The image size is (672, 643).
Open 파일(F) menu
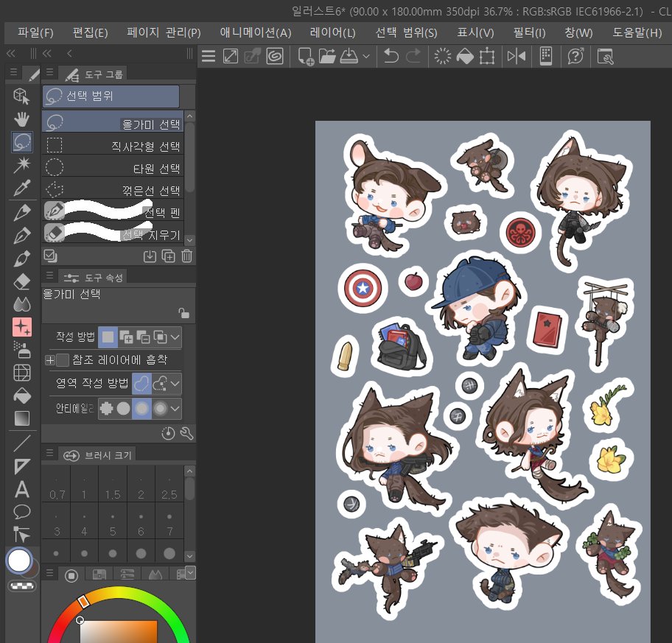click(x=35, y=32)
